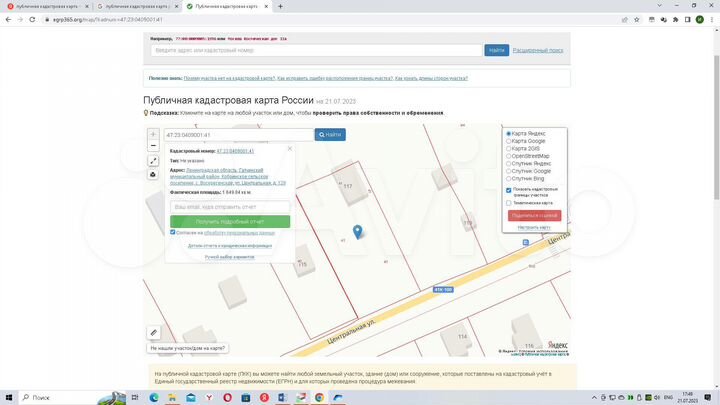Viewport: 720px width, 405px height.
Task: Select Спутник Bing layer
Action: pyautogui.click(x=508, y=179)
